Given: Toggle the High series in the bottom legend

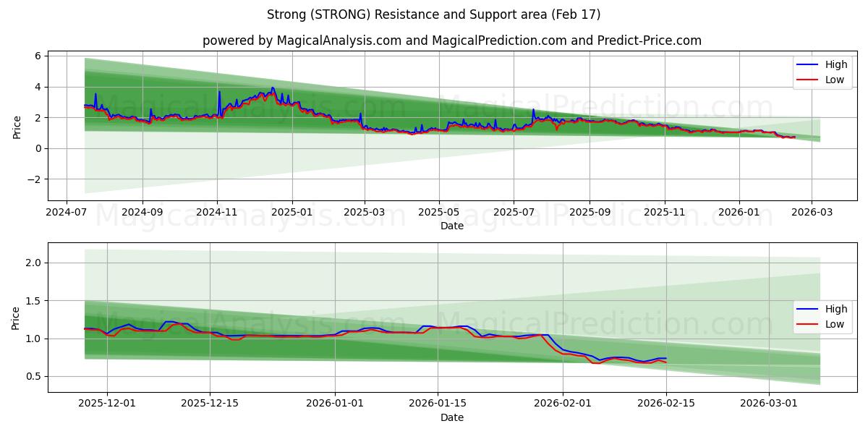Looking at the screenshot, I should (835, 310).
